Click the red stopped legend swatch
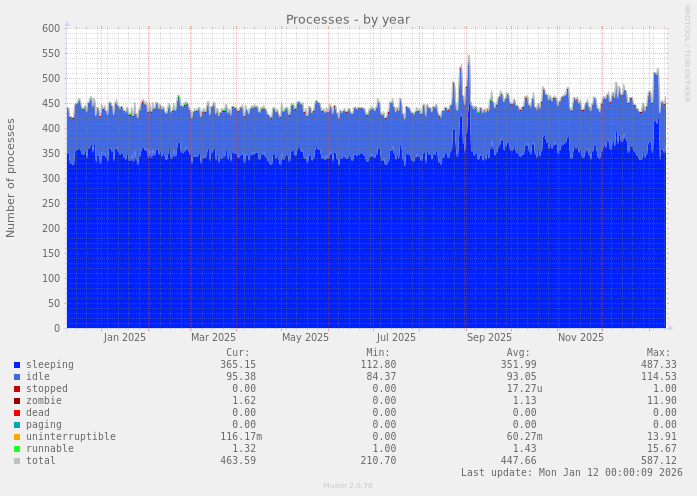The width and height of the screenshot is (697, 496). coord(17,389)
